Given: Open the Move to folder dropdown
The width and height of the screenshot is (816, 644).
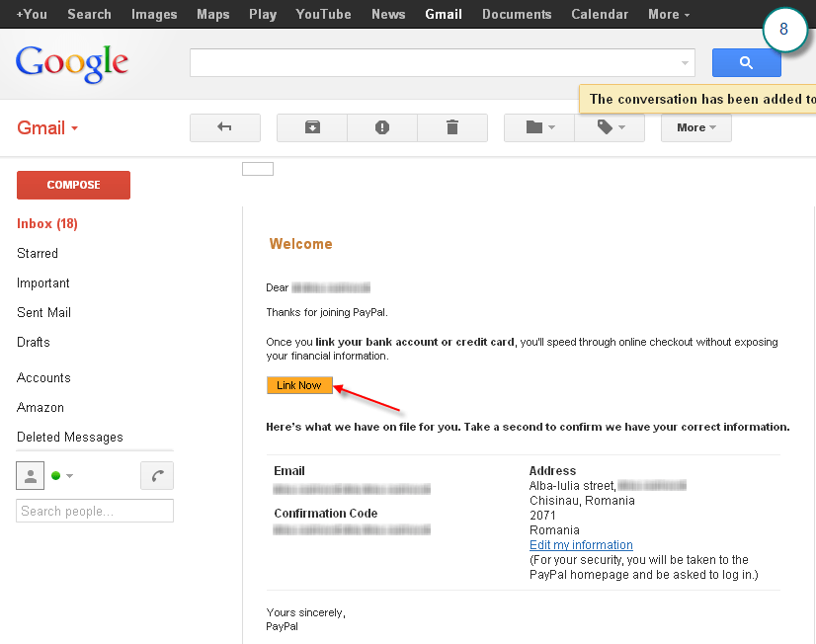Looking at the screenshot, I should coord(539,127).
